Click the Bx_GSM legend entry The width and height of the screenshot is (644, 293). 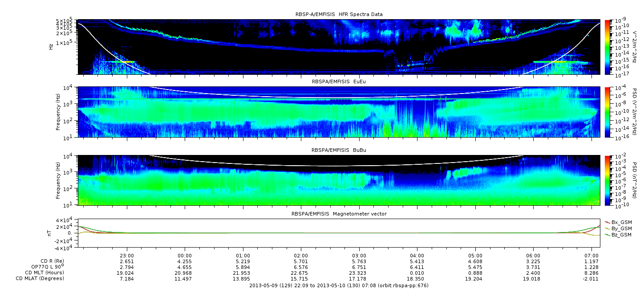618,222
